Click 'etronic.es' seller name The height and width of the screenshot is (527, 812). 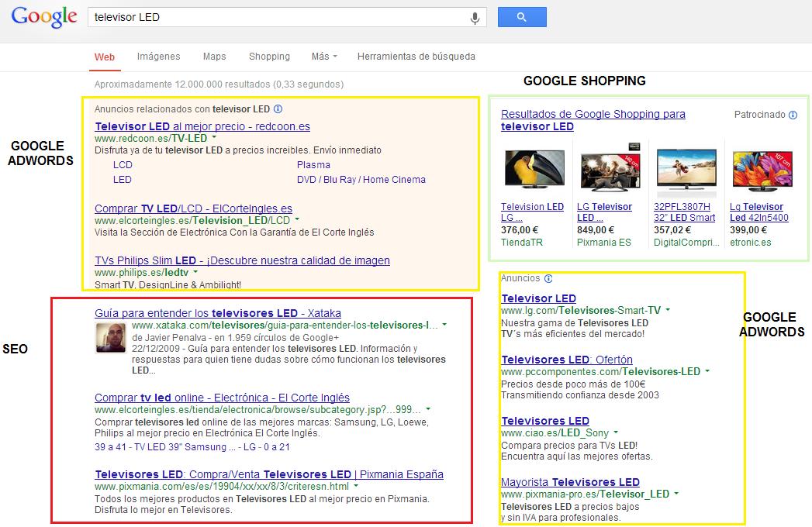tap(751, 243)
